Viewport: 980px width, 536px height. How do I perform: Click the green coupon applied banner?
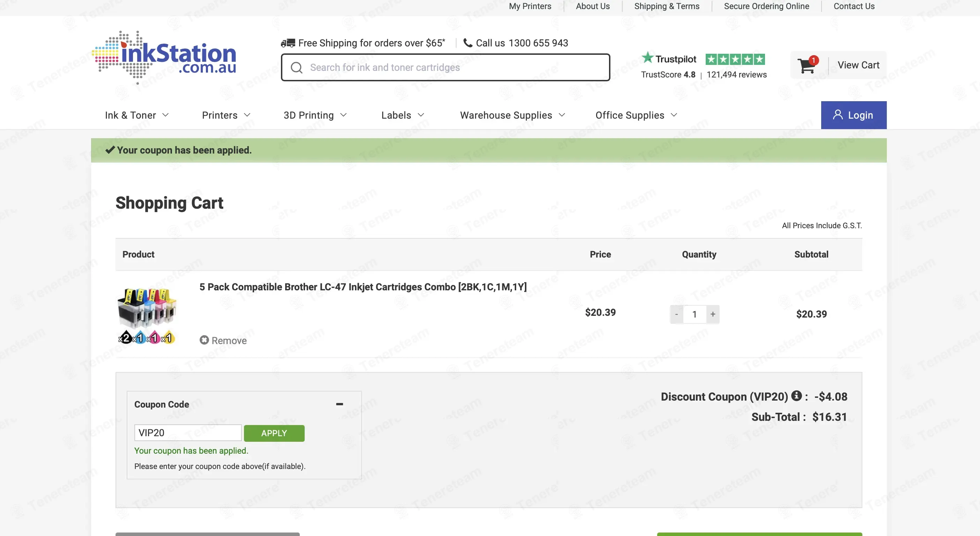[x=489, y=150]
